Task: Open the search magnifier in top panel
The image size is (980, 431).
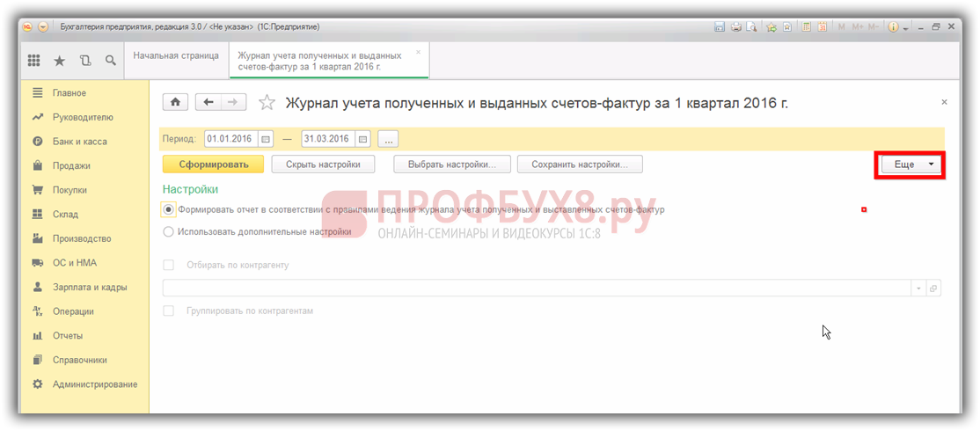Action: tap(110, 61)
